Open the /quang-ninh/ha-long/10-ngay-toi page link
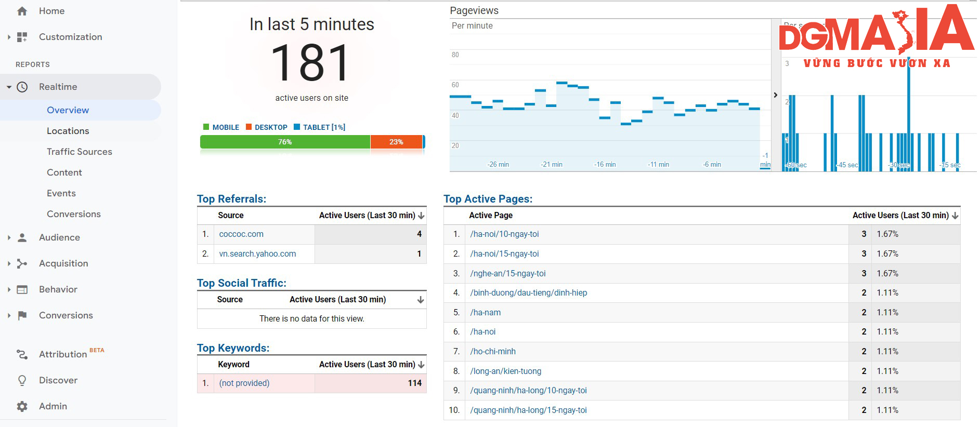The width and height of the screenshot is (980, 427). click(x=529, y=391)
